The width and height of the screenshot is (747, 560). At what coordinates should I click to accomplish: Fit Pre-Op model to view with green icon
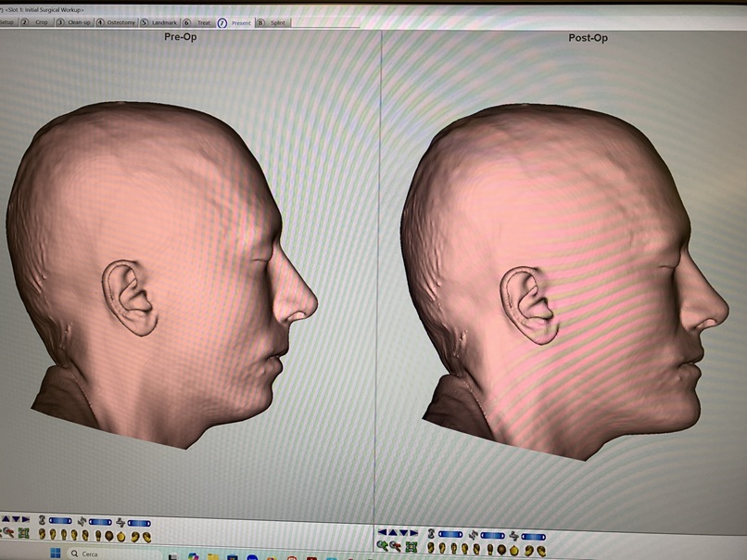pos(24,533)
